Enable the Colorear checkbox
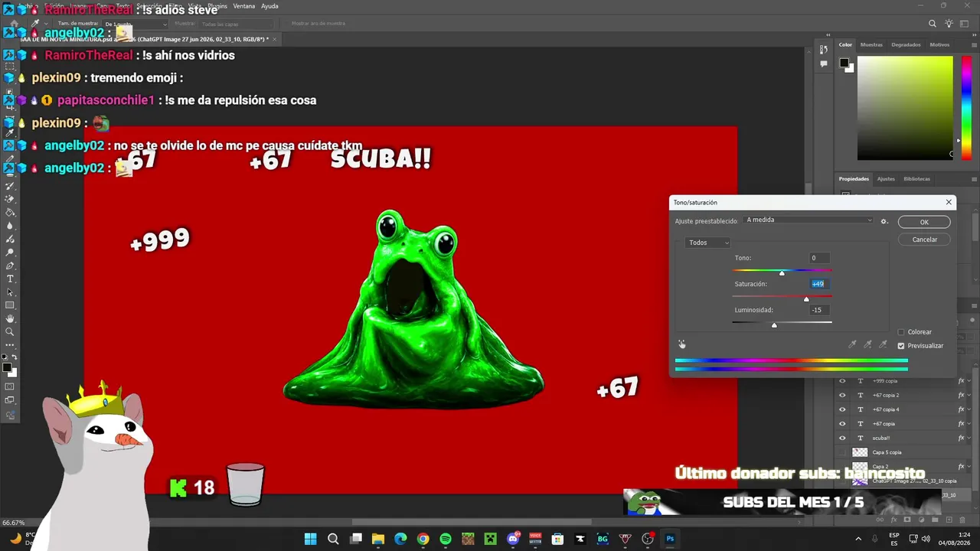This screenshot has width=980, height=551. point(901,332)
